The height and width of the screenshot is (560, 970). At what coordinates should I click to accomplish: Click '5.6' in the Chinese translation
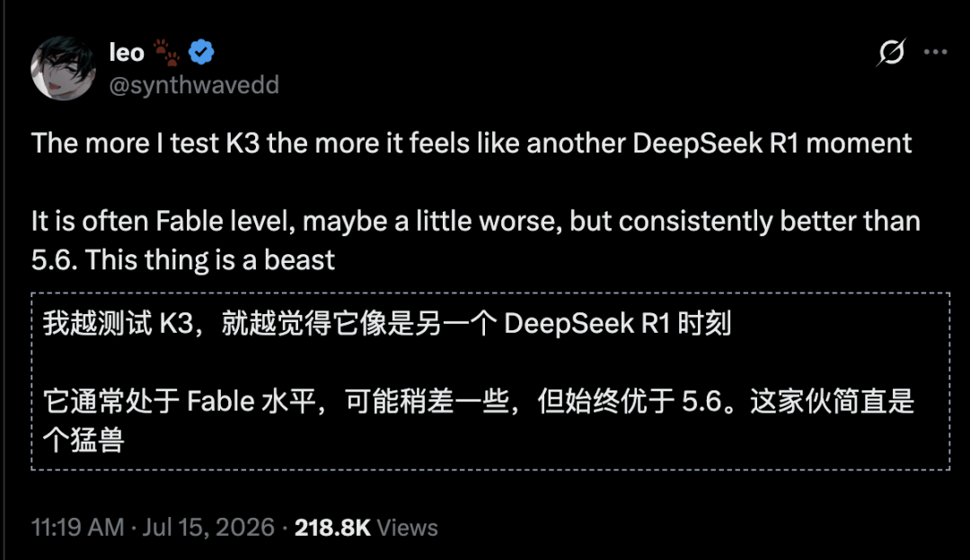click(701, 401)
